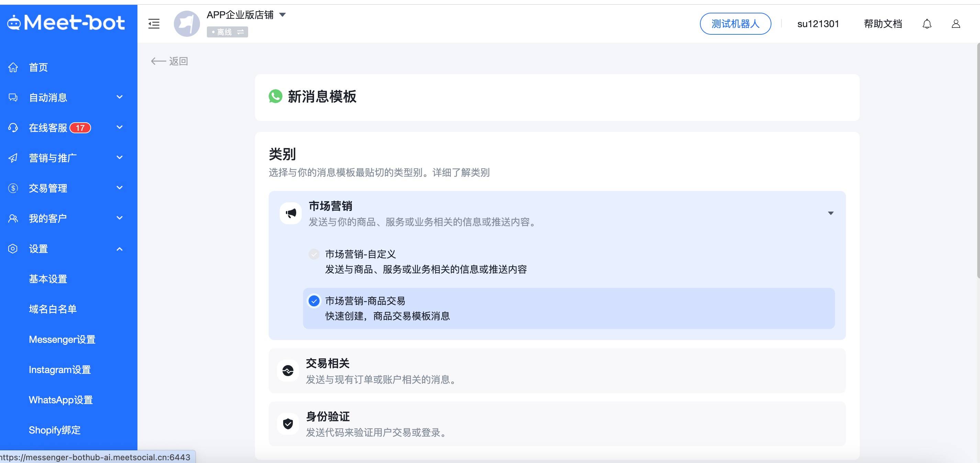Screen dimensions: 980x463
Task: Expand the 自动消息 sidebar chevron
Action: tap(120, 97)
